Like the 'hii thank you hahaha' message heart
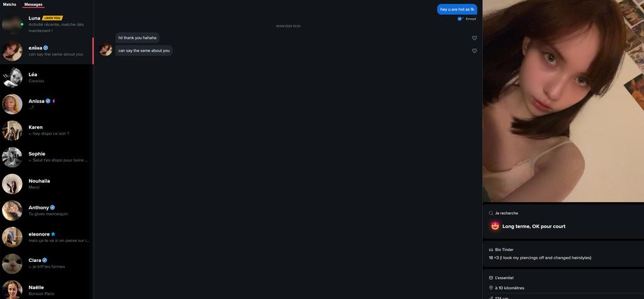644x299 pixels. pos(474,38)
